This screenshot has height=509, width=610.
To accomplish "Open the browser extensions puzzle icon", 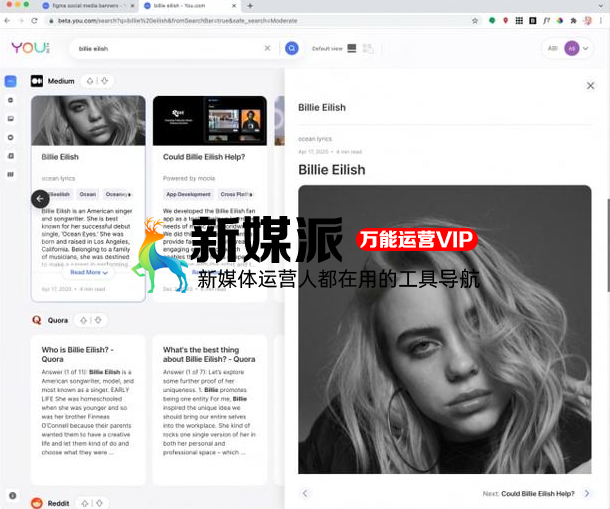I will pos(573,21).
